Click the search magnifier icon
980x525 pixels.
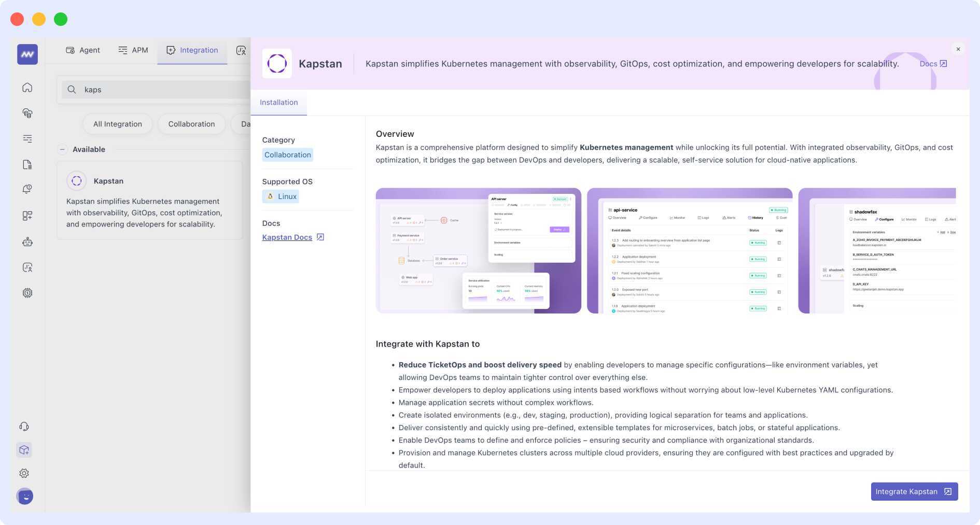click(x=72, y=90)
